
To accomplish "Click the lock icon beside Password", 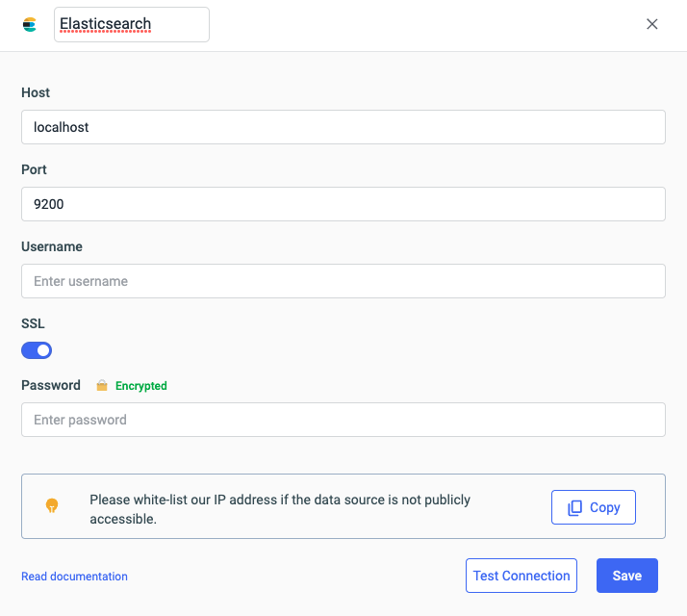I will 102,386.
